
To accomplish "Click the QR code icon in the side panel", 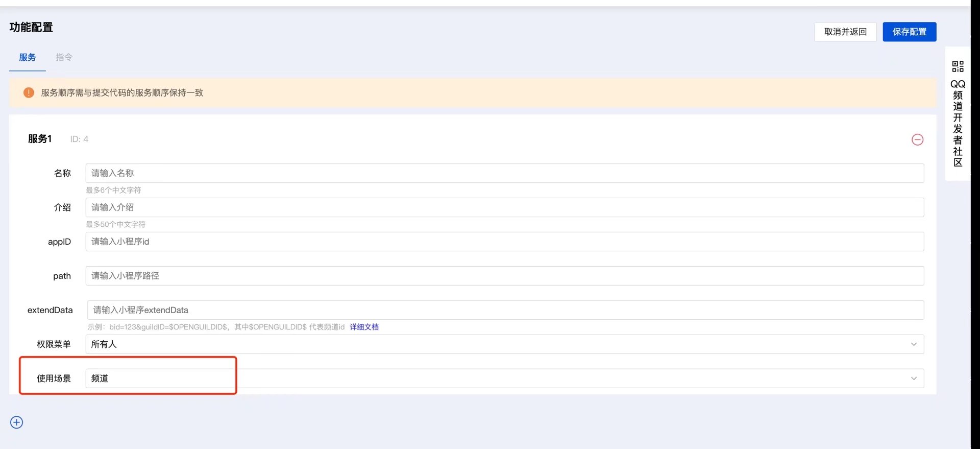I will (958, 66).
